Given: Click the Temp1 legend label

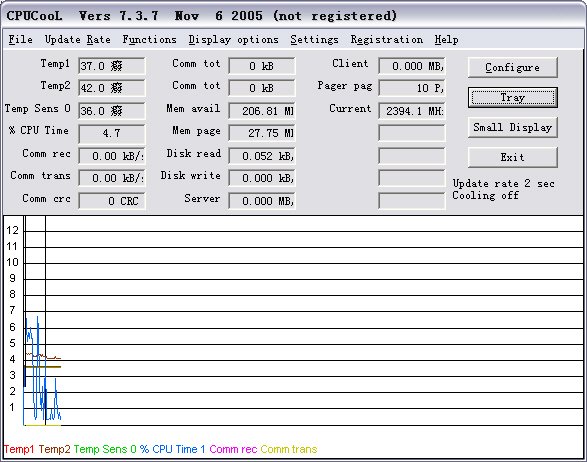Looking at the screenshot, I should (x=19, y=449).
